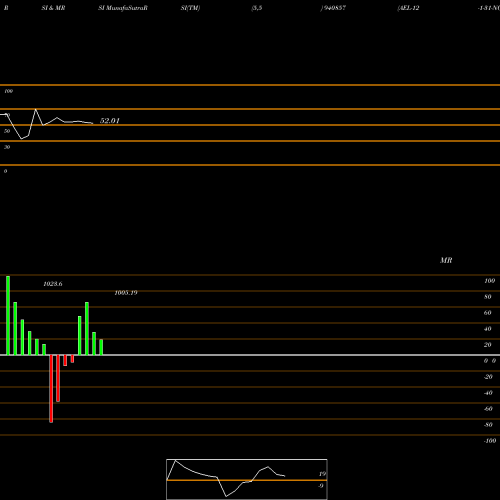Click the longest red MR bar

pyautogui.click(x=51, y=389)
